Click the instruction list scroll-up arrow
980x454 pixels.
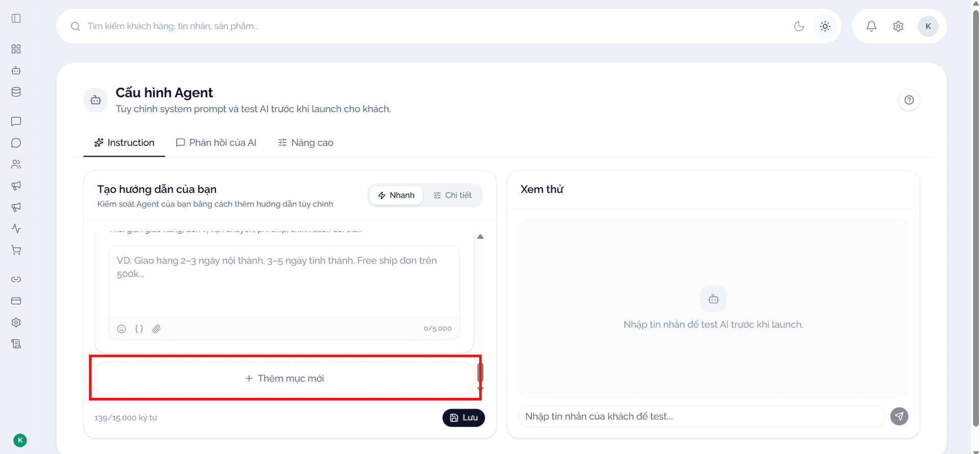point(480,237)
